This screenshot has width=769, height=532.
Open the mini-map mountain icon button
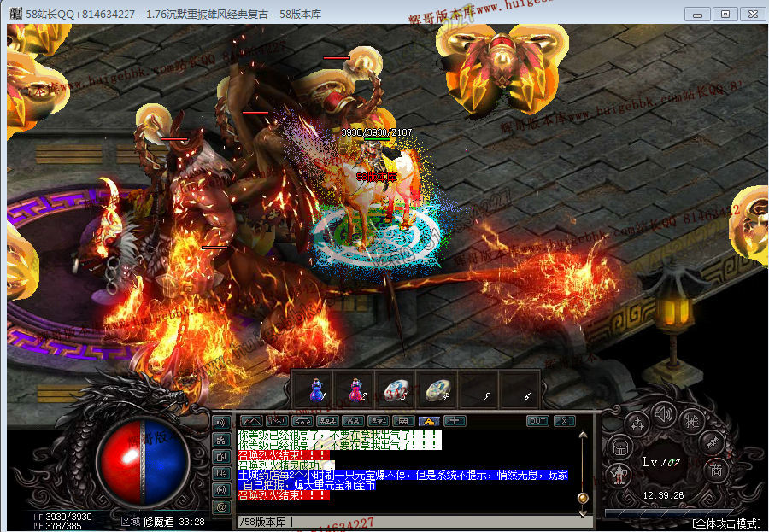(x=251, y=421)
